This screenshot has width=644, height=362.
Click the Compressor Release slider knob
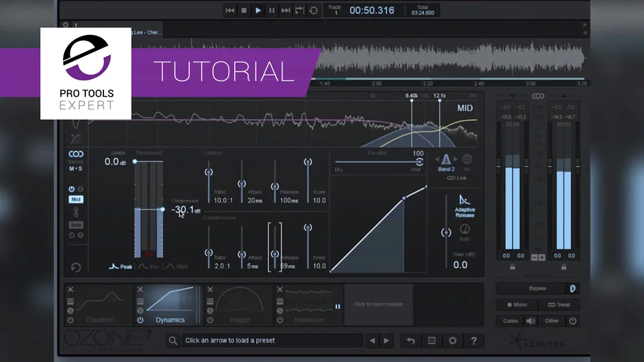click(x=275, y=254)
